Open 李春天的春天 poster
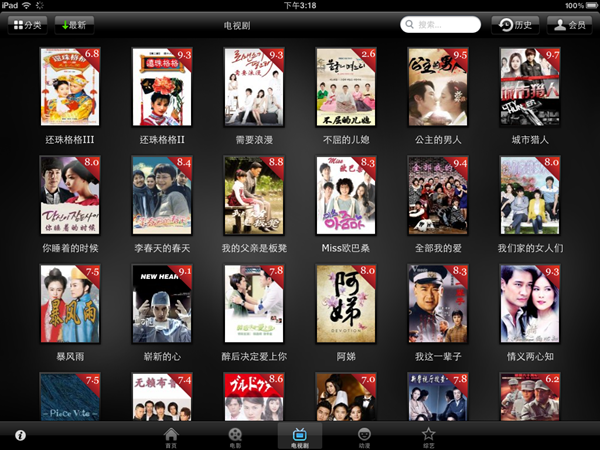 [162, 195]
